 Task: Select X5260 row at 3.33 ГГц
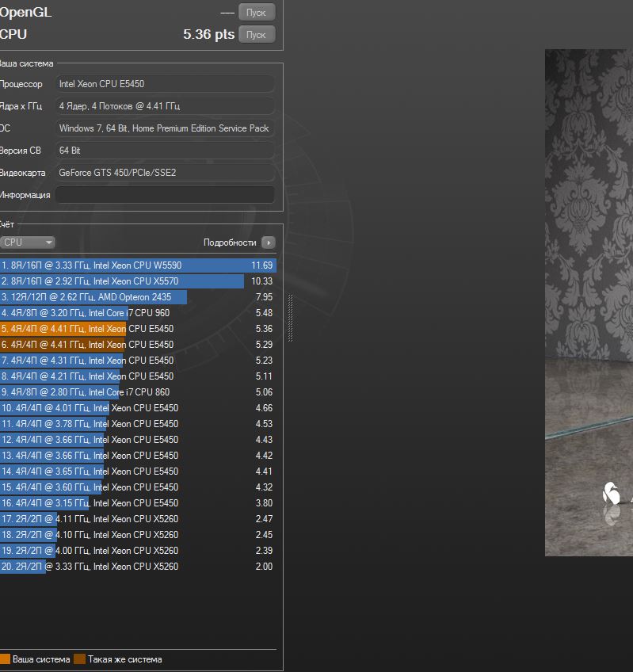click(138, 567)
